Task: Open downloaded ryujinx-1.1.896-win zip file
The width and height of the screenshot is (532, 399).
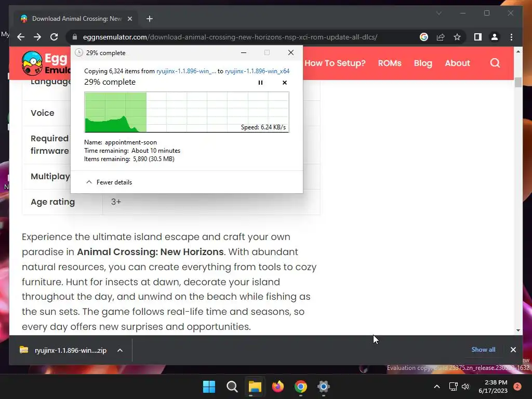Action: [x=63, y=350]
